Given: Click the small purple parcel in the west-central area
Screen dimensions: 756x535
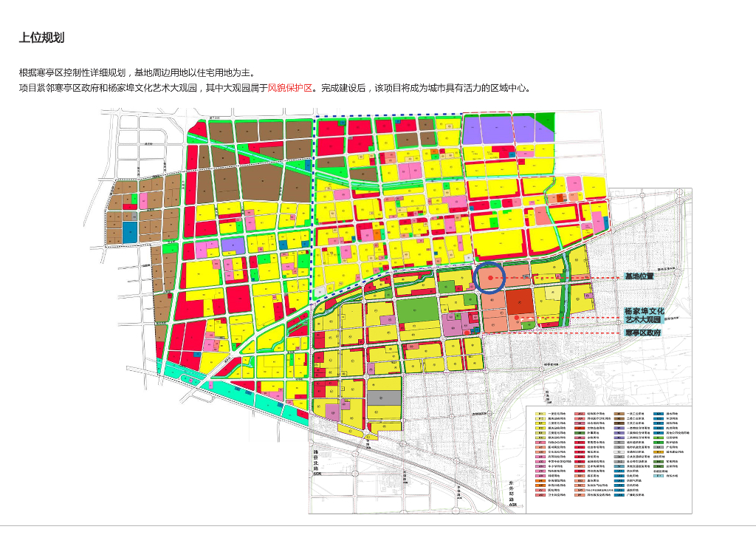Looking at the screenshot, I should tap(233, 246).
